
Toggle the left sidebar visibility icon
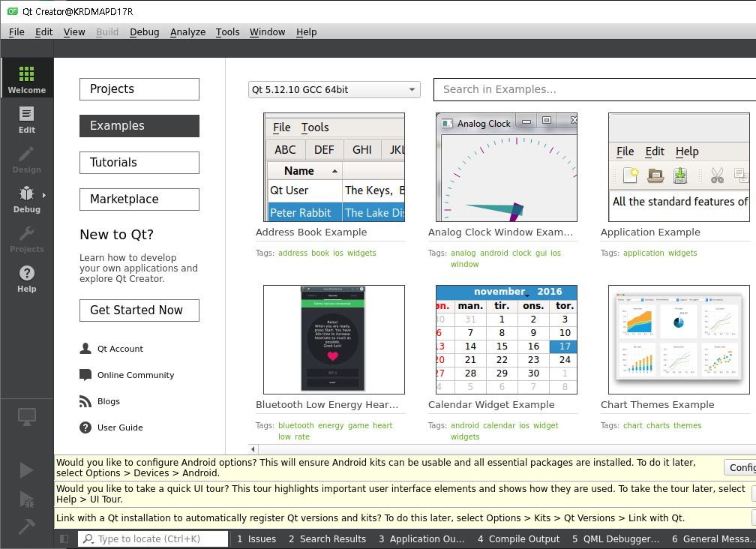[x=64, y=539]
